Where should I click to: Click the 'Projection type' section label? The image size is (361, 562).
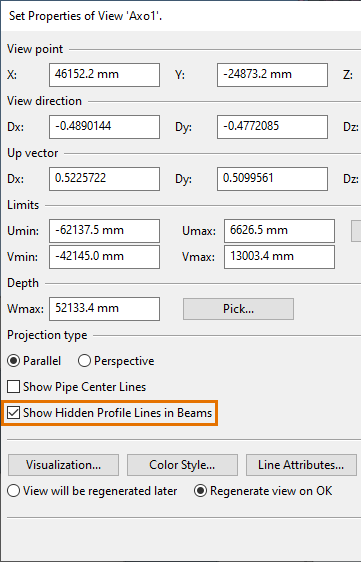[x=47, y=335]
